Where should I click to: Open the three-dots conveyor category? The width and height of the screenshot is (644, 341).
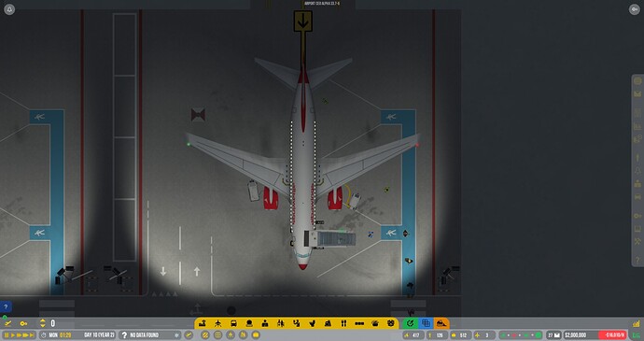pos(359,324)
